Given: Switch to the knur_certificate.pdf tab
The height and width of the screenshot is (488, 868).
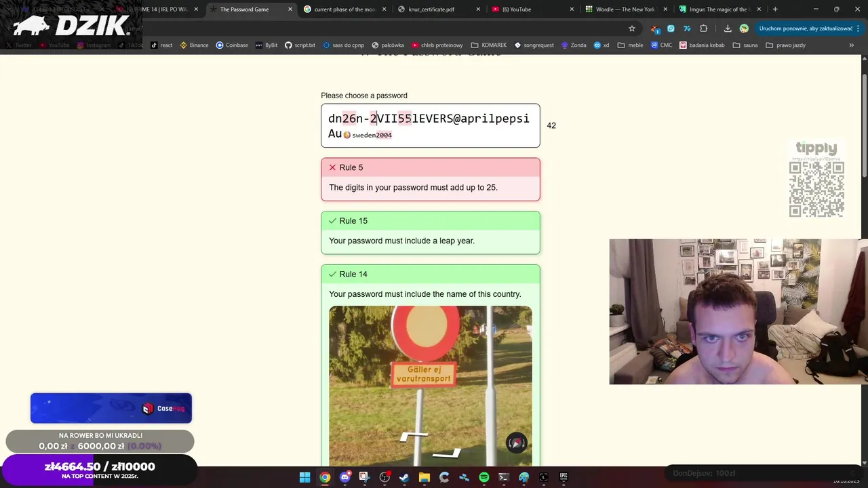Looking at the screenshot, I should 439,9.
